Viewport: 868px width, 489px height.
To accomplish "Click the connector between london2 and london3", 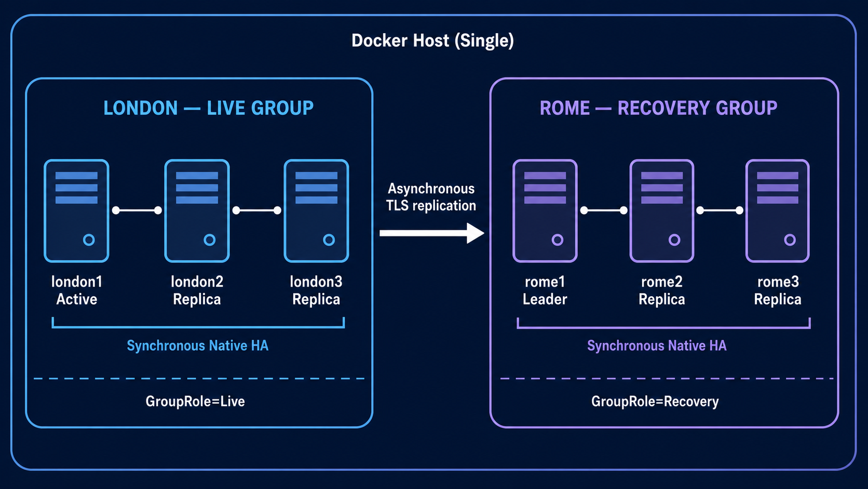I will [257, 210].
